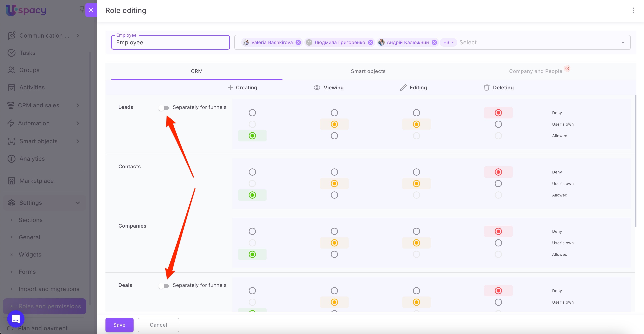Open the chat support bubble icon
644x334 pixels.
[16, 319]
